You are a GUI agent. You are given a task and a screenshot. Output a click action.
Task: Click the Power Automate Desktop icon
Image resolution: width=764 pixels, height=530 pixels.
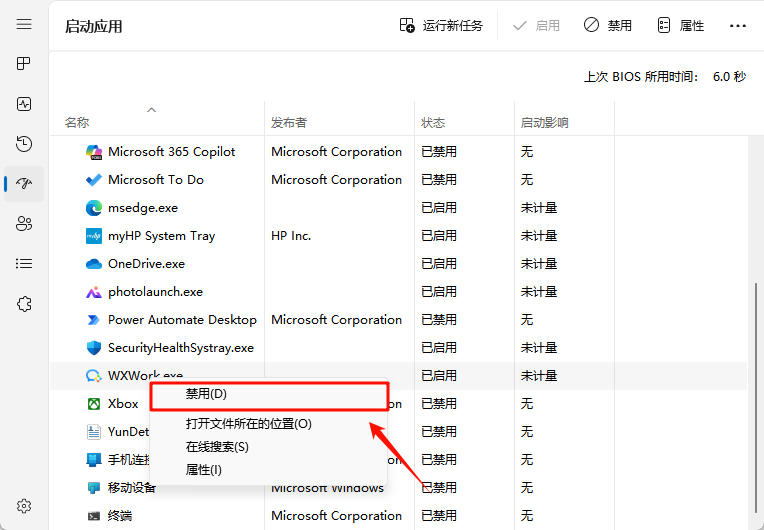click(x=94, y=320)
